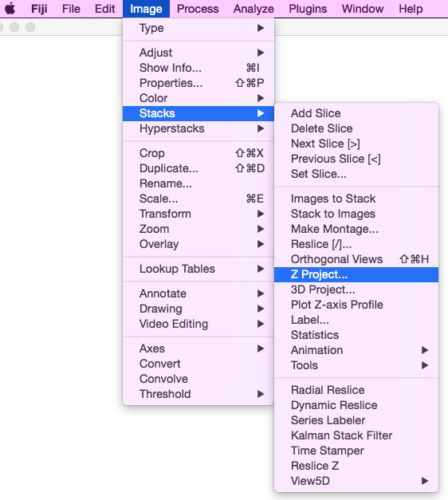Choose Statistics in Stacks submenu
This screenshot has width=448, height=500.
tap(356, 335)
